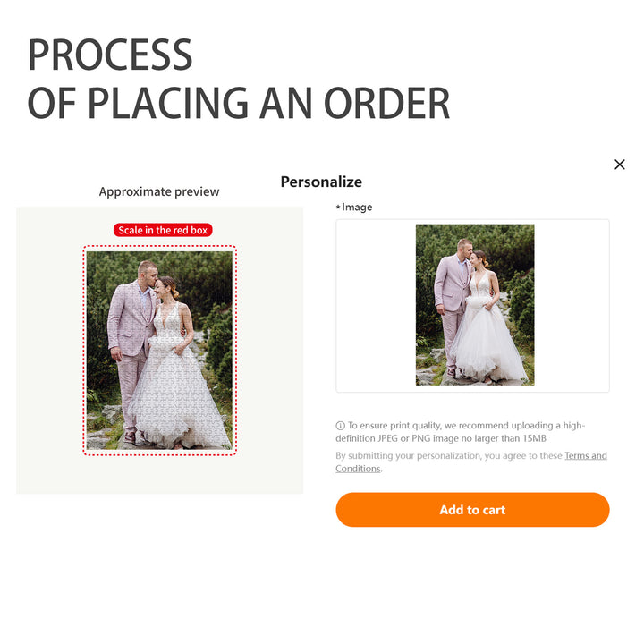Image resolution: width=644 pixels, height=644 pixels.
Task: Click empty space left of photo in upload box
Action: click(376, 306)
